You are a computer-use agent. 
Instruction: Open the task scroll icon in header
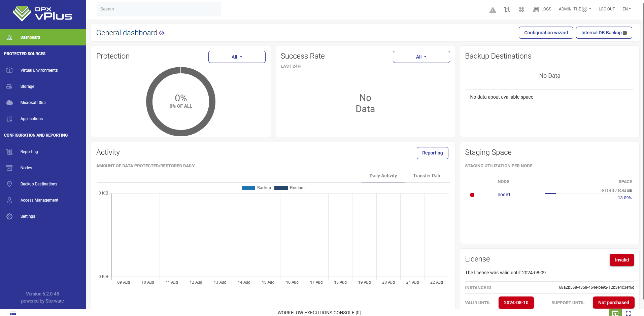(507, 9)
